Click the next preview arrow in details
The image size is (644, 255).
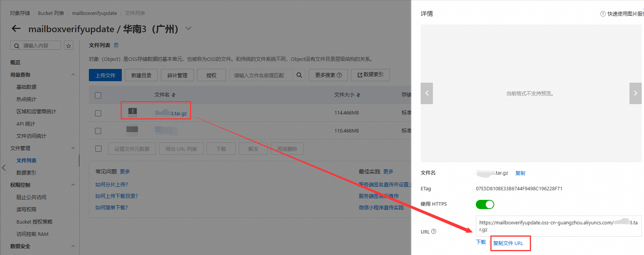[635, 93]
